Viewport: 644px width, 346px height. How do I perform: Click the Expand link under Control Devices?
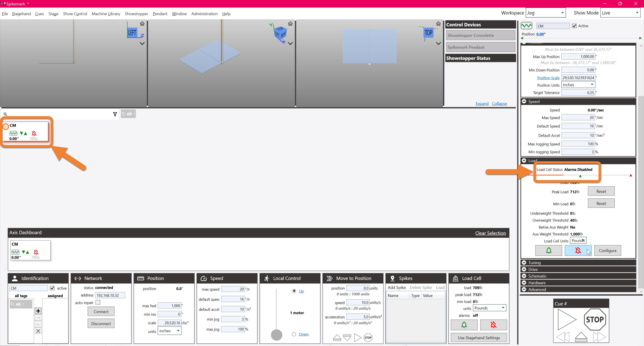[482, 103]
